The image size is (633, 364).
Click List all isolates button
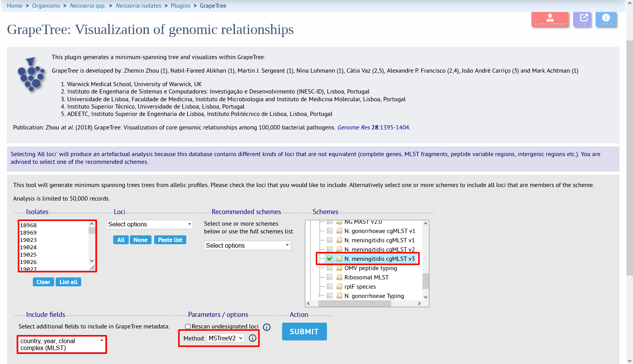(x=68, y=282)
